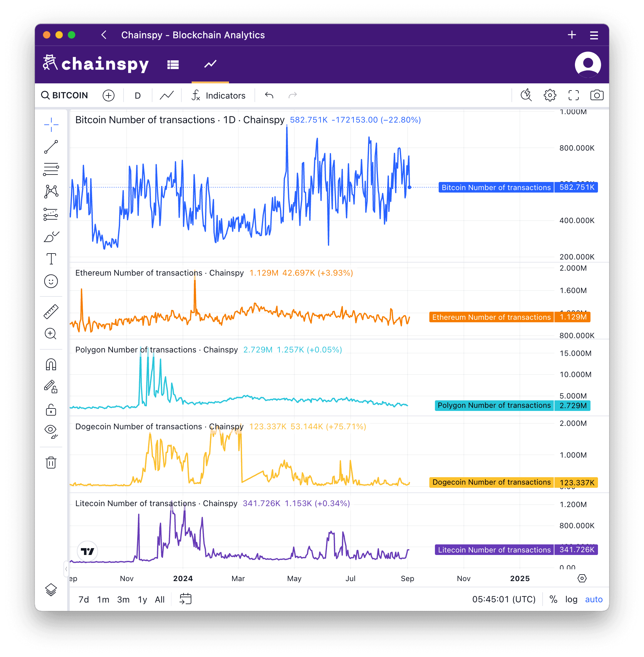Open the D interval selector
This screenshot has width=644, height=657.
coord(138,96)
